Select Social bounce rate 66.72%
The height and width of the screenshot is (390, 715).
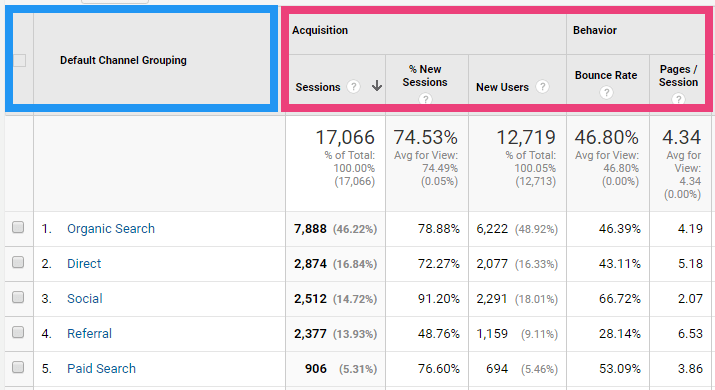click(x=620, y=299)
